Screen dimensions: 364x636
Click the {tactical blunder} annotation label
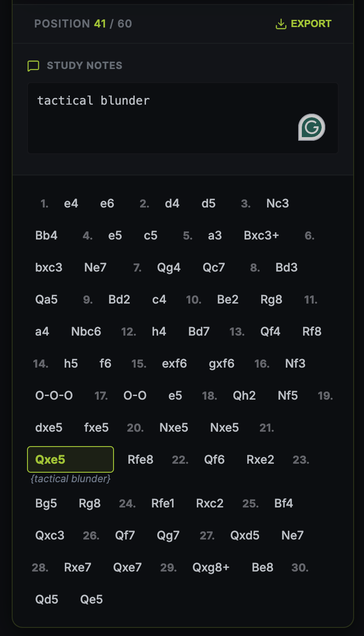tap(70, 479)
